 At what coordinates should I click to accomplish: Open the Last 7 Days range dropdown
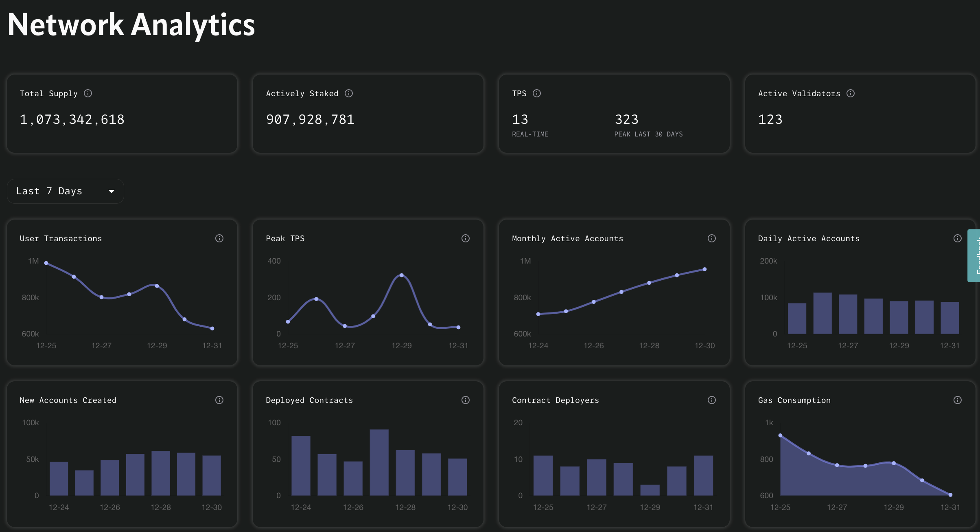click(66, 191)
